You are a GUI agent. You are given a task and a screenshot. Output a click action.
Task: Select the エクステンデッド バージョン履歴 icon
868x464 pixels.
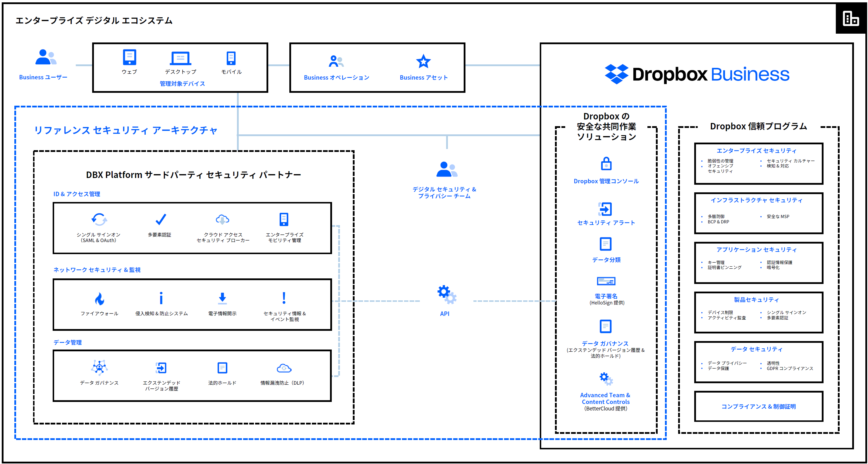161,368
